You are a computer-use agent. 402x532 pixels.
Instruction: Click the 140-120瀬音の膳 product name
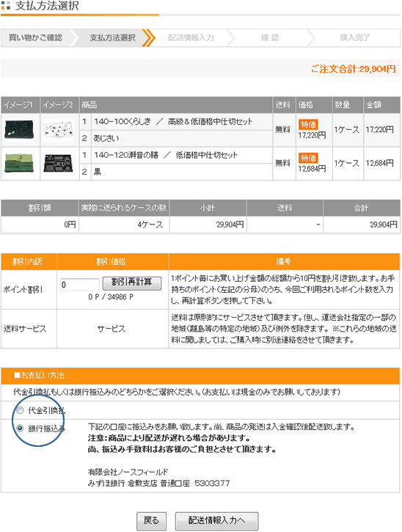tap(126, 155)
